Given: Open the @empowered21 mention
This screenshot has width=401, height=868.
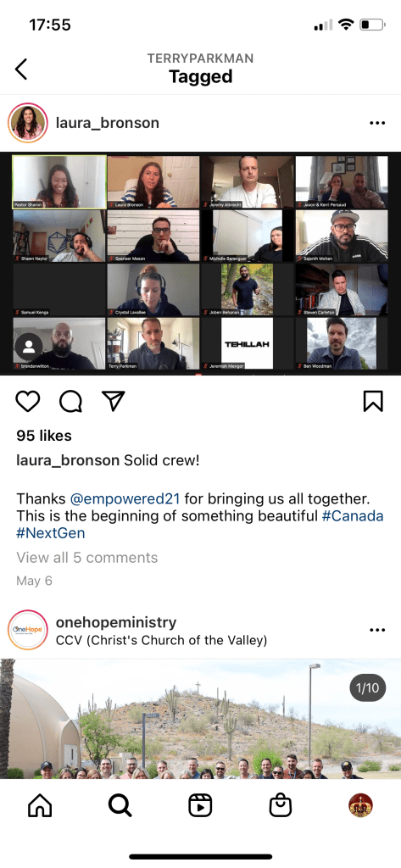Looking at the screenshot, I should pyautogui.click(x=125, y=498).
